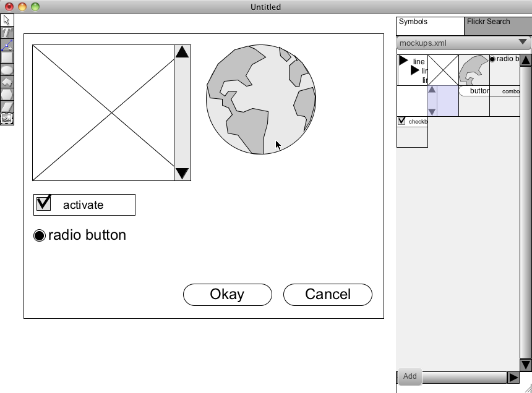Select the hexagon shape tool
532x393 pixels.
click(x=7, y=95)
